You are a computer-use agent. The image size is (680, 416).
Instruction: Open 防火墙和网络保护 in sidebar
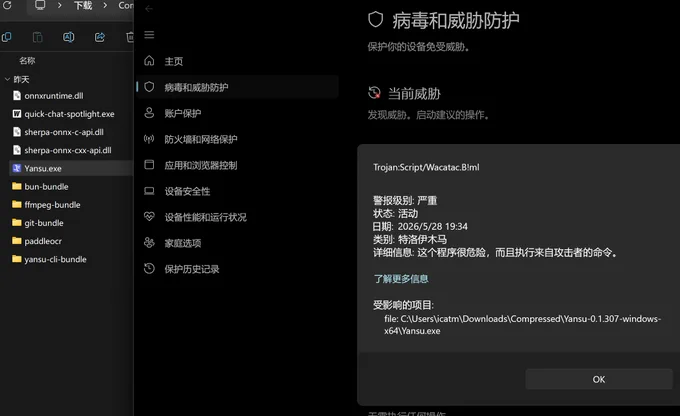point(201,140)
